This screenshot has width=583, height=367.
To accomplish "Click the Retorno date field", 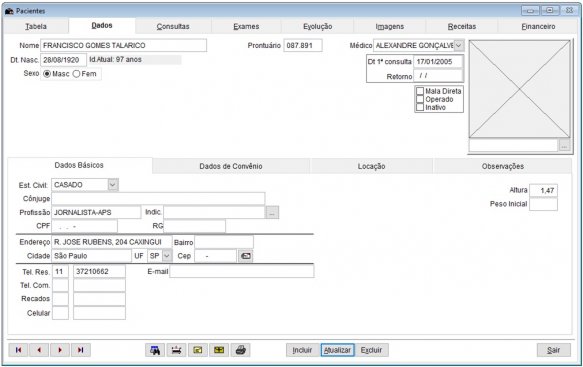I will [x=438, y=76].
